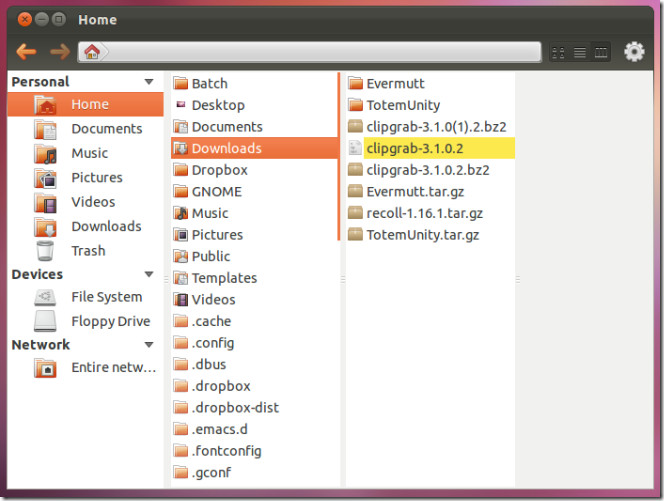Click the path bar field
This screenshot has height=501, width=664.
[x=310, y=52]
